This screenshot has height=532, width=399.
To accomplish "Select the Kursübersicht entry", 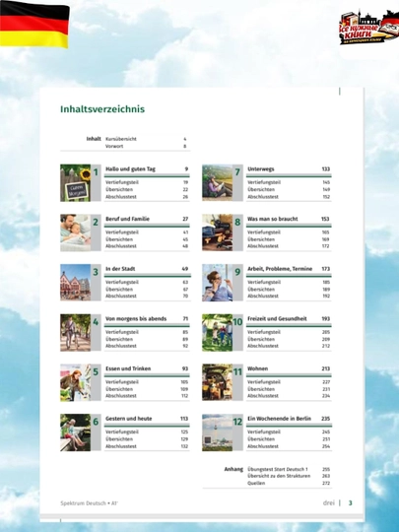I will click(121, 139).
